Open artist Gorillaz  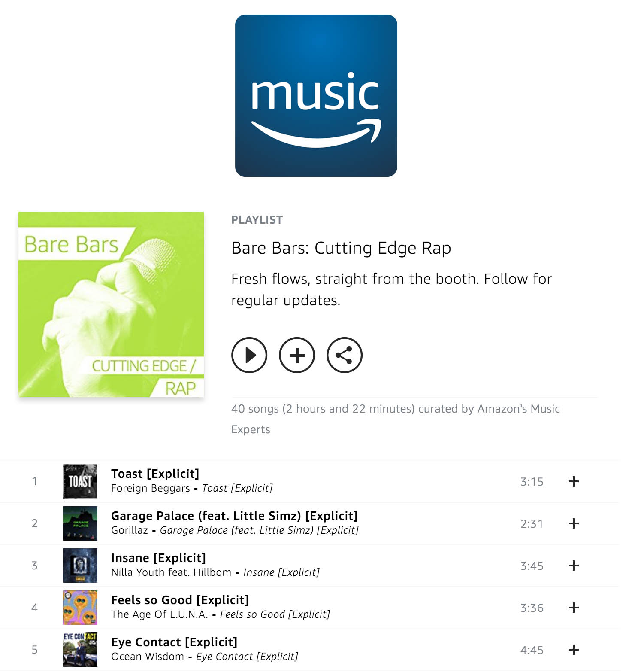point(129,530)
